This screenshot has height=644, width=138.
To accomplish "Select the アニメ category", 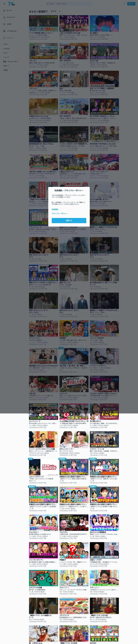I will 5,53.
